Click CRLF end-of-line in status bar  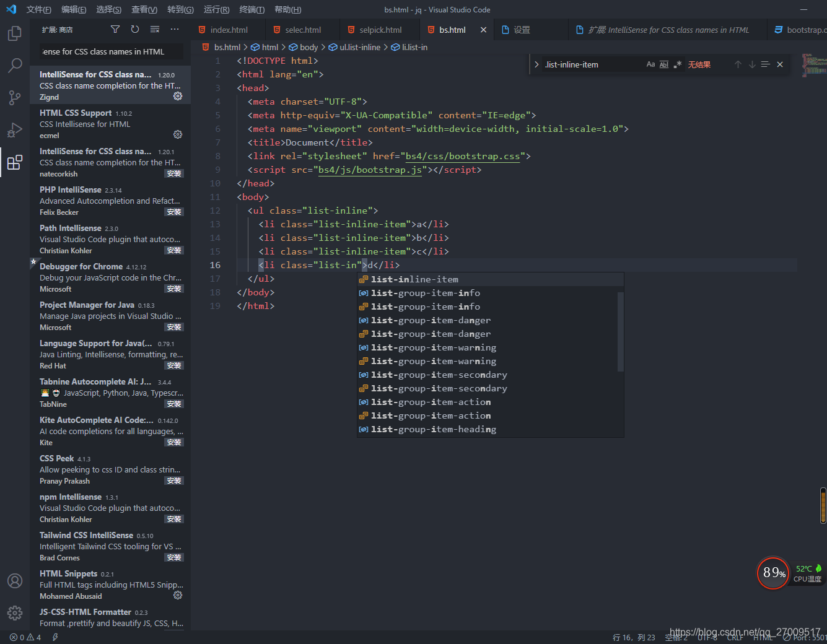[735, 637]
